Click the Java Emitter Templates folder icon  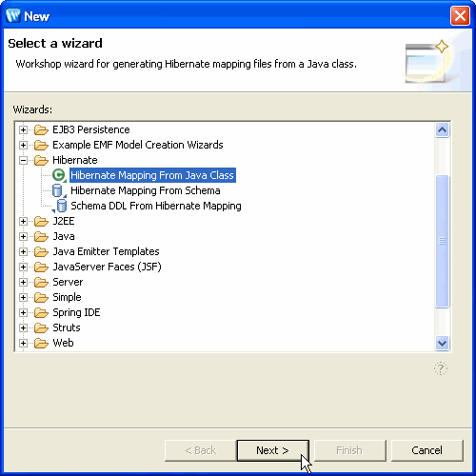(41, 251)
